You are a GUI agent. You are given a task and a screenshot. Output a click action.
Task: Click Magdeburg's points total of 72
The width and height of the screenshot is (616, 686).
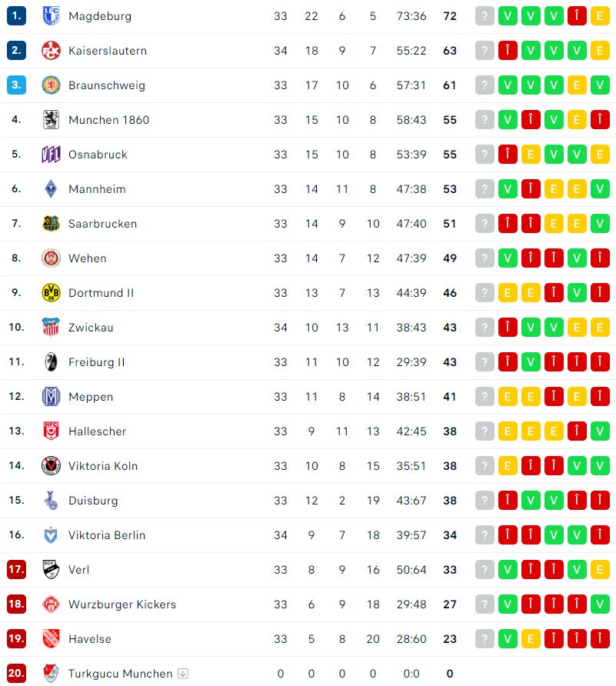(450, 15)
